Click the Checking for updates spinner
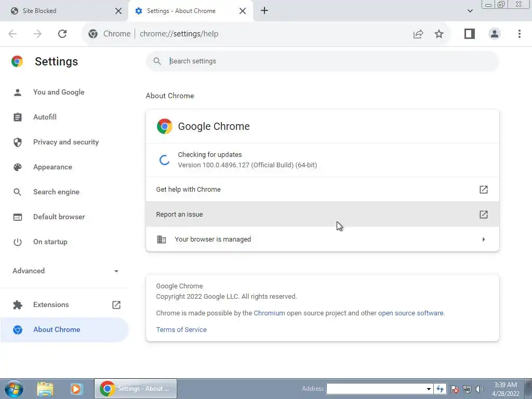Viewport: 532px width, 399px height. pyautogui.click(x=165, y=160)
